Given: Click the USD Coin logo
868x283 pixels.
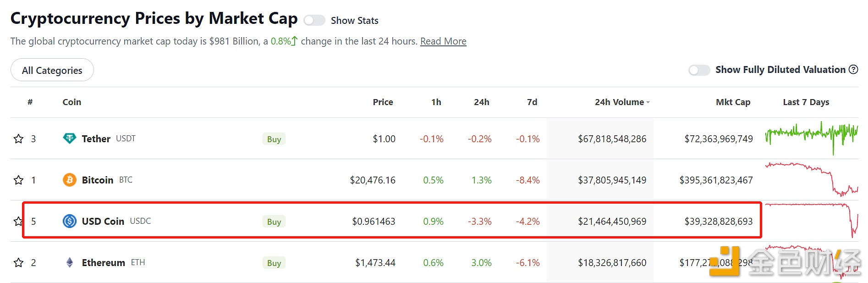Looking at the screenshot, I should coord(70,221).
